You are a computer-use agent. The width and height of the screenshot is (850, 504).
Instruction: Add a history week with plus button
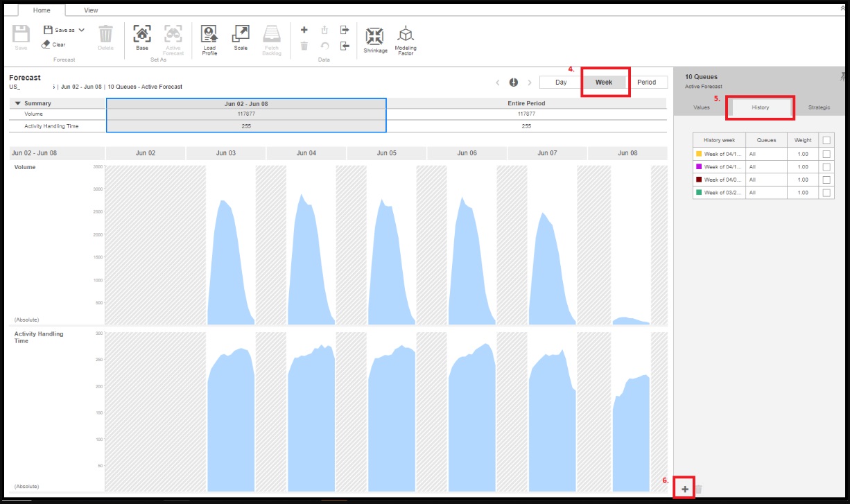click(x=685, y=489)
